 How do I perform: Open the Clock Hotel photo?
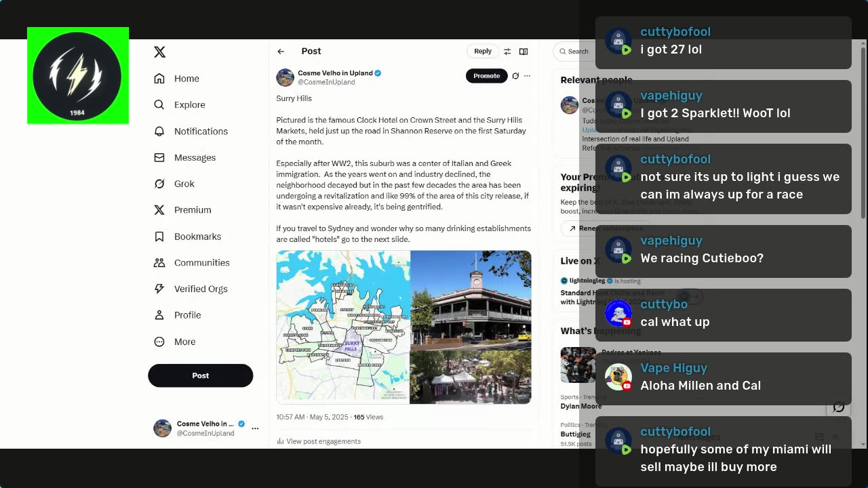(x=471, y=299)
